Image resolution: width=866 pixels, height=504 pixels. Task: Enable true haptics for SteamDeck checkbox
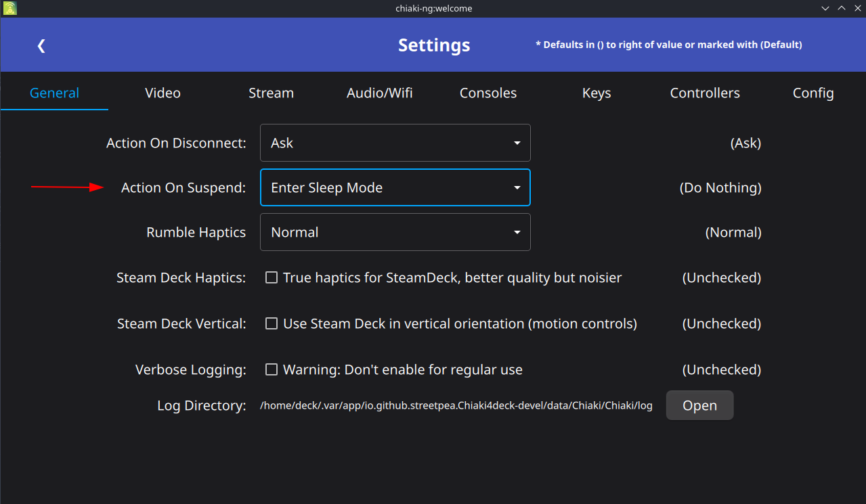click(x=272, y=277)
